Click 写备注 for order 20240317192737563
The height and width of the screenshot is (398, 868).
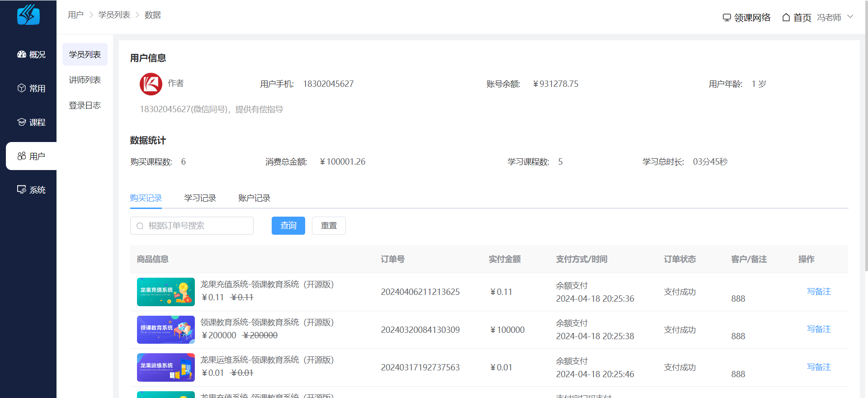(819, 367)
